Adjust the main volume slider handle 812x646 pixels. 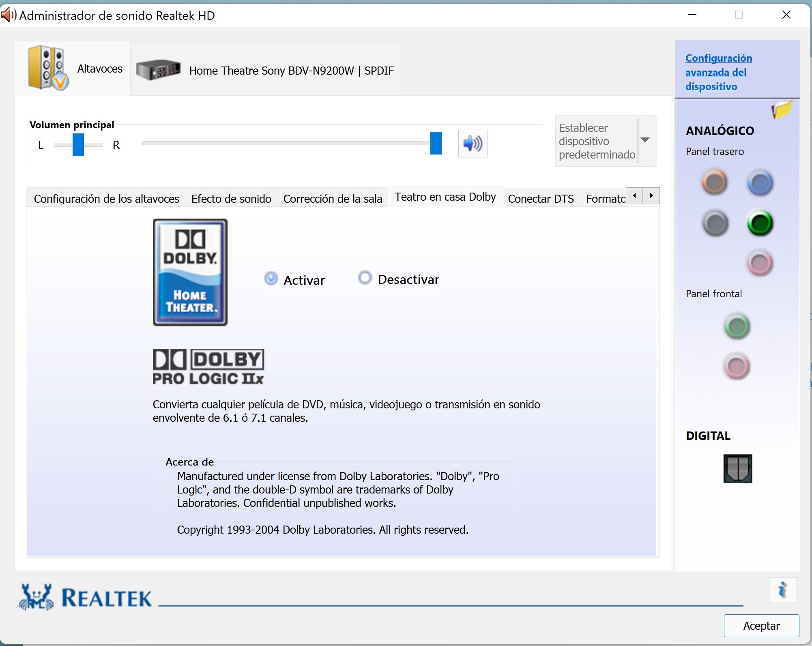pos(436,143)
